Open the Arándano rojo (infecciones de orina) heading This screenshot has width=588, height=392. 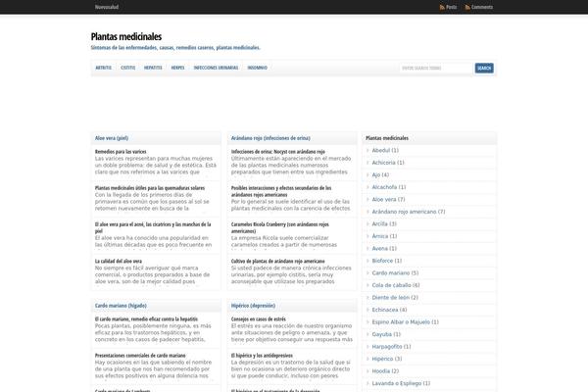point(270,138)
